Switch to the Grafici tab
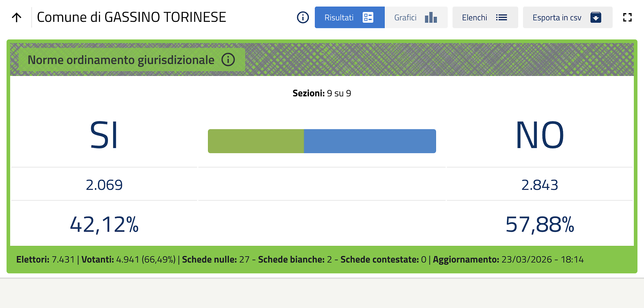The image size is (644, 308). point(405,17)
